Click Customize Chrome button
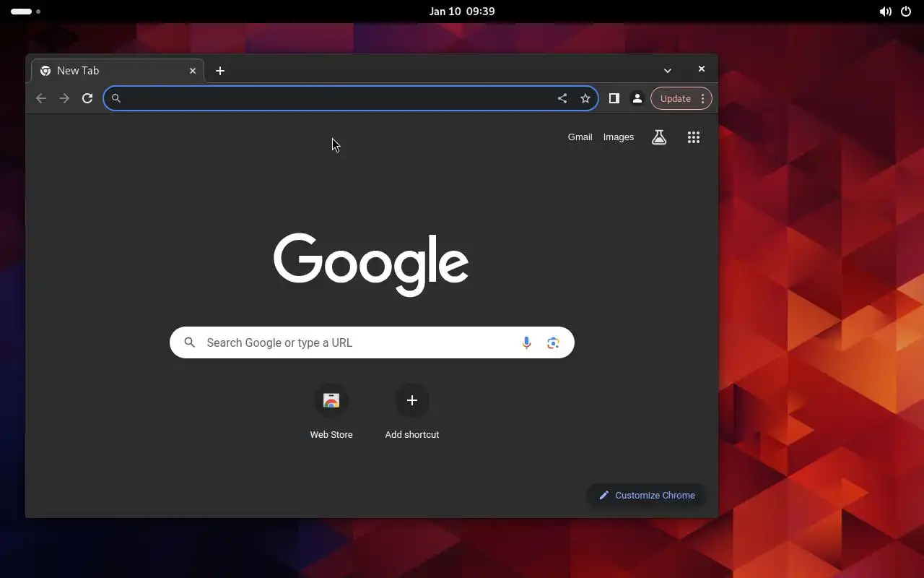The width and height of the screenshot is (924, 578). (647, 496)
